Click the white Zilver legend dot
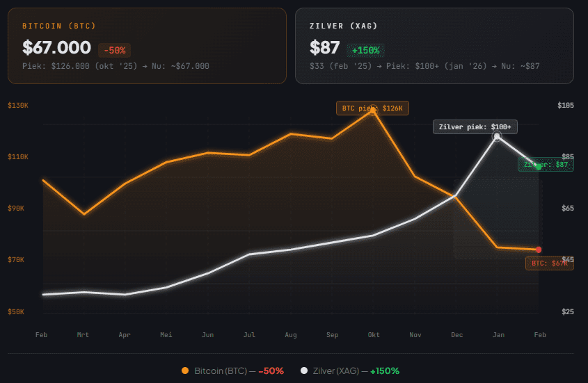The height and width of the screenshot is (383, 588). click(x=304, y=370)
